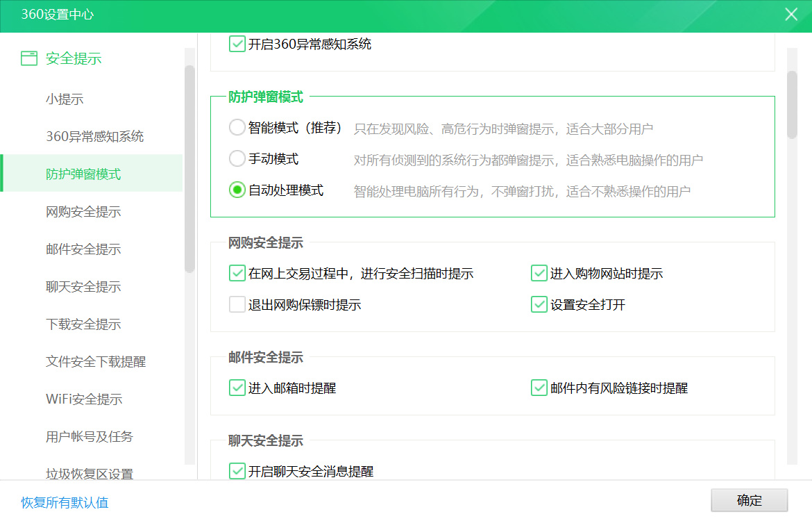Toggle 进入邮箱时提醒 checkbox
This screenshot has width=812, height=521.
(237, 388)
